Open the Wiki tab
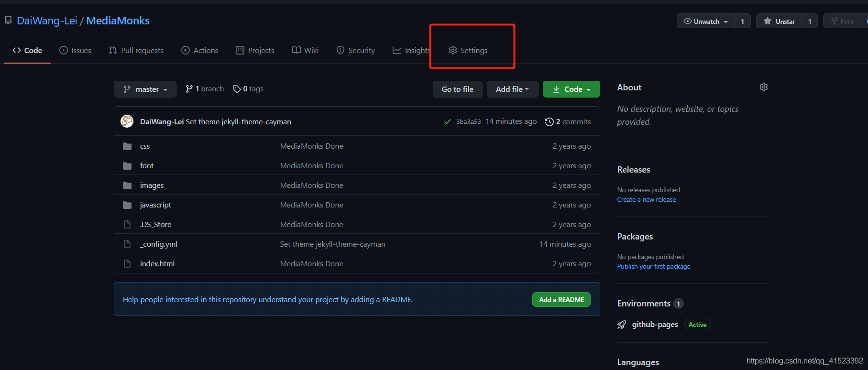This screenshot has width=868, height=370. point(306,50)
